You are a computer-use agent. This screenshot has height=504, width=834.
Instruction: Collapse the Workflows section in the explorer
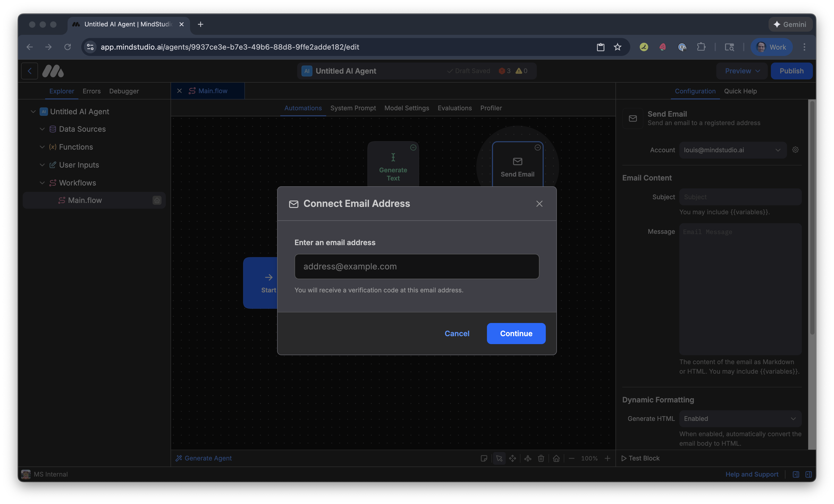point(42,183)
